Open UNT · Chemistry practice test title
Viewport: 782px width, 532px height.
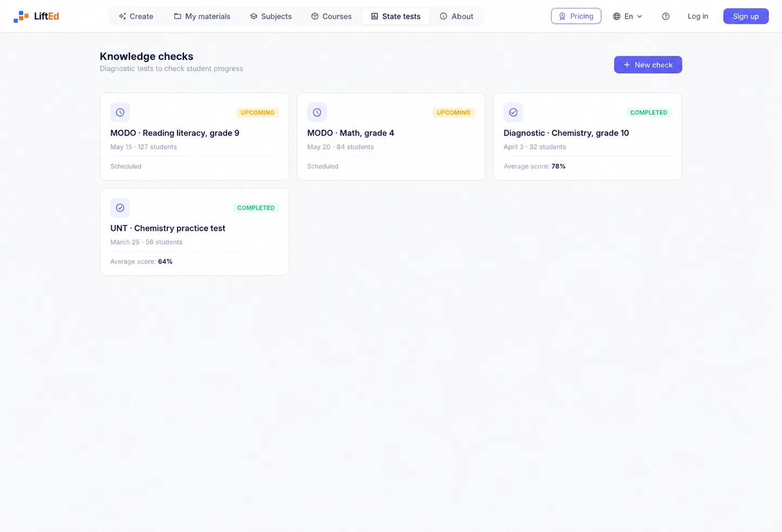pos(168,228)
